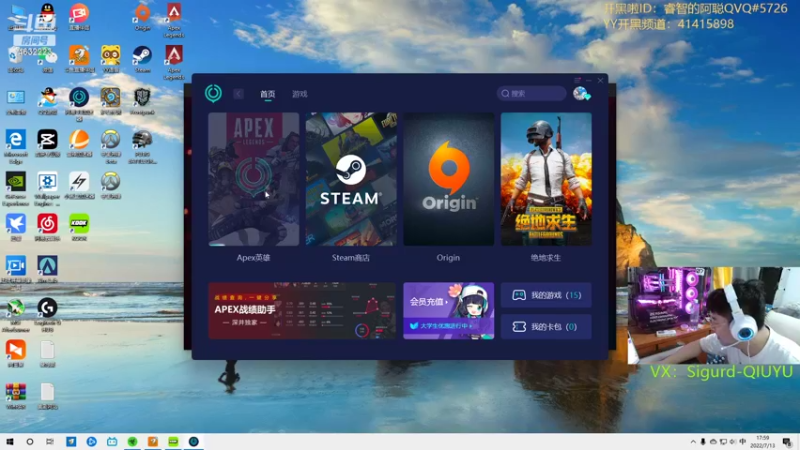
Task: Show hidden system tray icons
Action: click(693, 442)
